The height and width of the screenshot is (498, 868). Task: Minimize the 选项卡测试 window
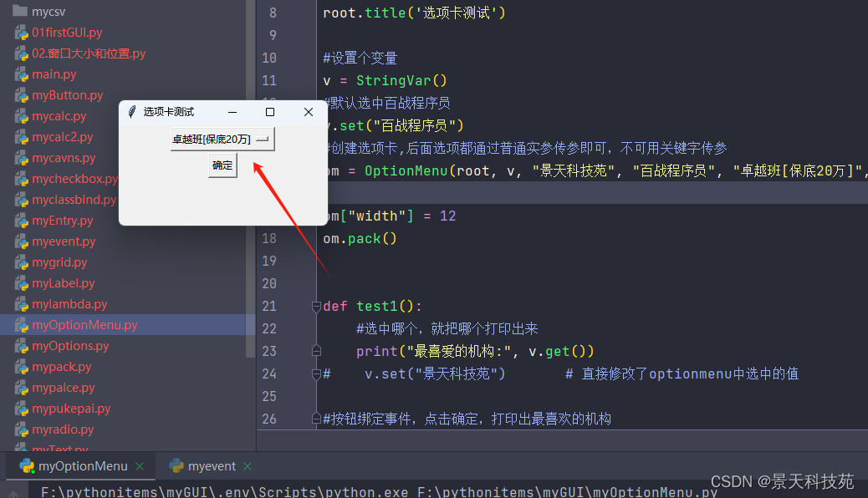click(232, 112)
